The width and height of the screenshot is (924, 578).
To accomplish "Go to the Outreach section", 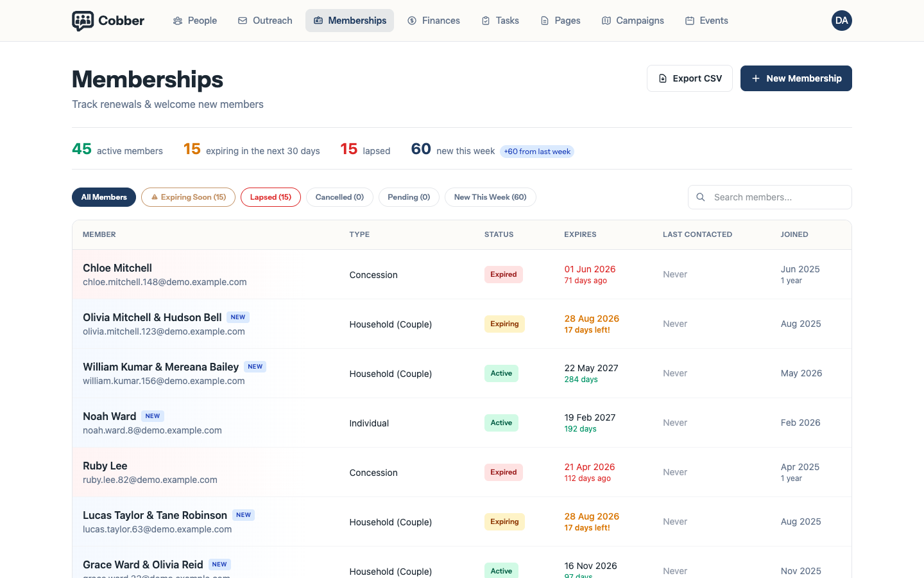I will pyautogui.click(x=265, y=21).
